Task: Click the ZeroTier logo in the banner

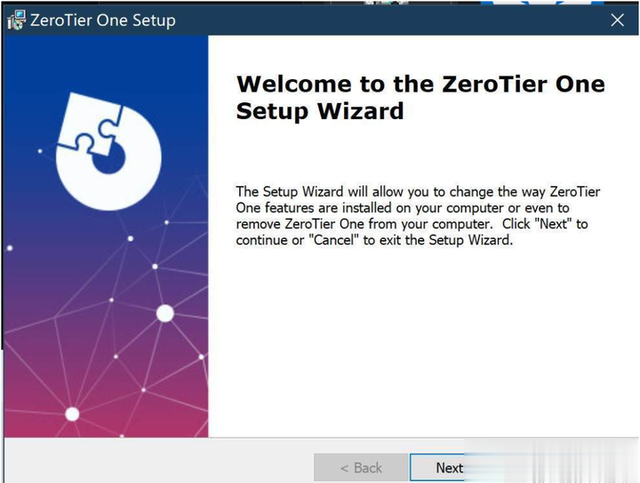Action: click(x=109, y=151)
